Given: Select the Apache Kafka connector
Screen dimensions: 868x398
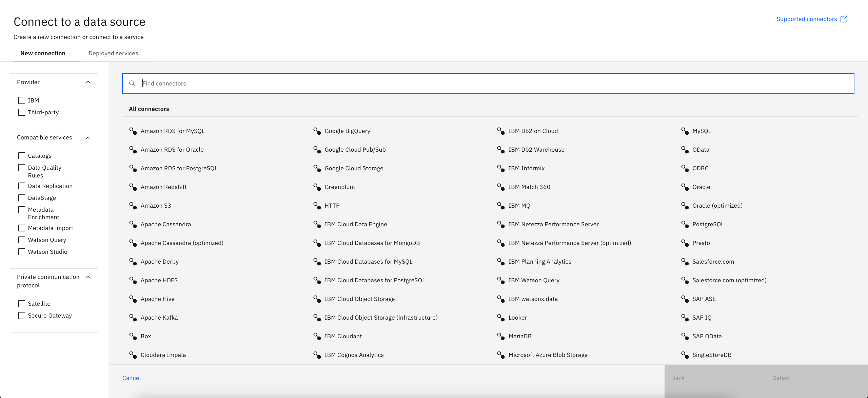Looking at the screenshot, I should point(159,317).
